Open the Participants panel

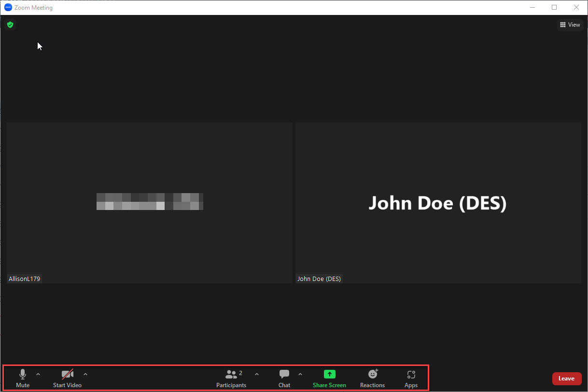(x=232, y=378)
